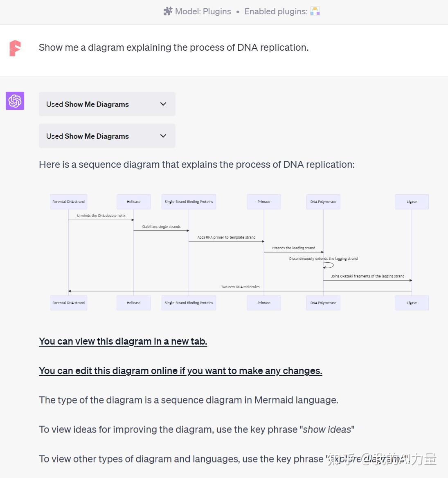Click the user avatar icon
Image resolution: width=448 pixels, height=478 pixels.
click(x=15, y=48)
